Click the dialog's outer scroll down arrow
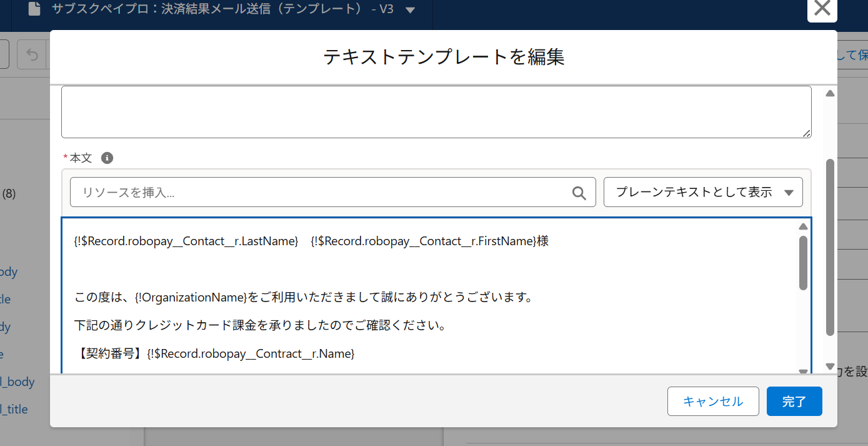Viewport: 868px width, 446px height. 830,366
